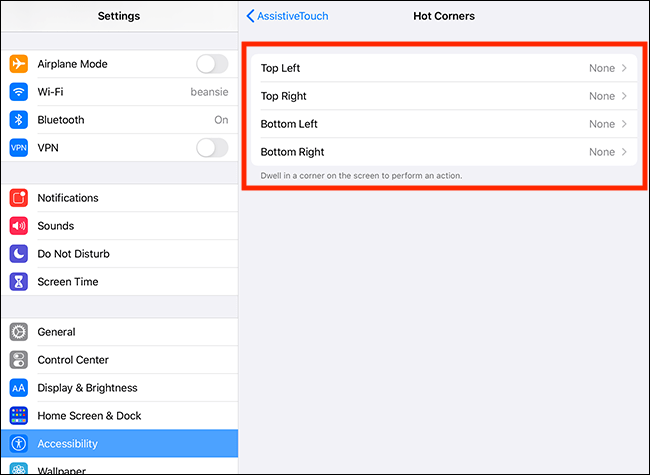Choose action for Bottom Right corner
The width and height of the screenshot is (650, 475).
click(444, 152)
